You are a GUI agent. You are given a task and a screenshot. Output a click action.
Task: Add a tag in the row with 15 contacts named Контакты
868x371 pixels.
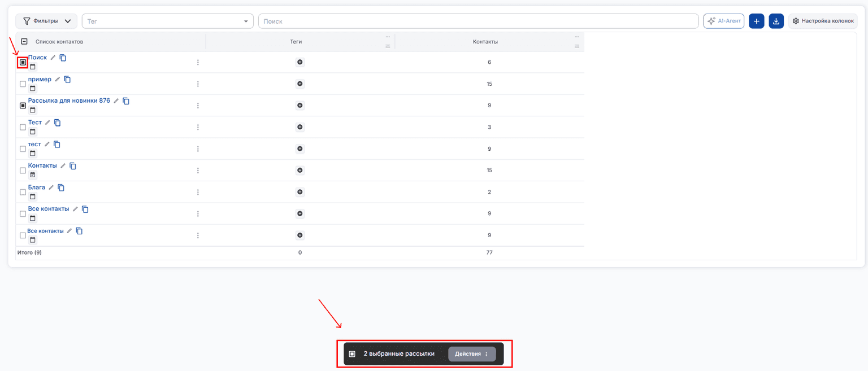tap(300, 170)
